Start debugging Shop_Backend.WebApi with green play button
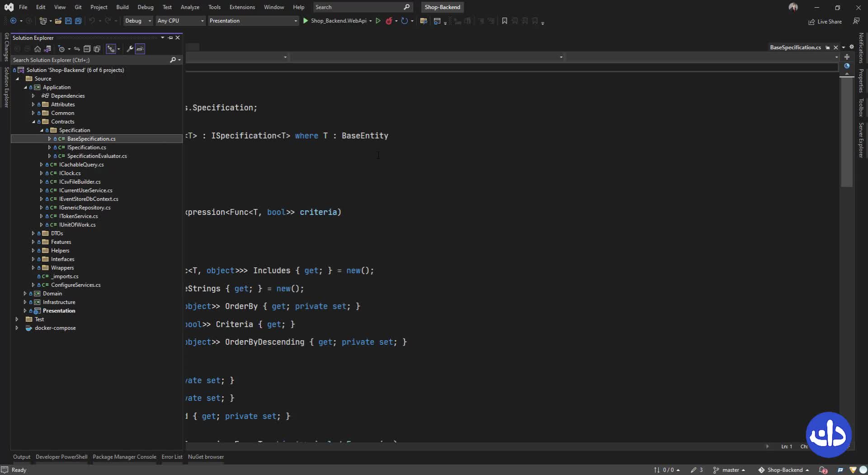The image size is (868, 475). point(306,21)
